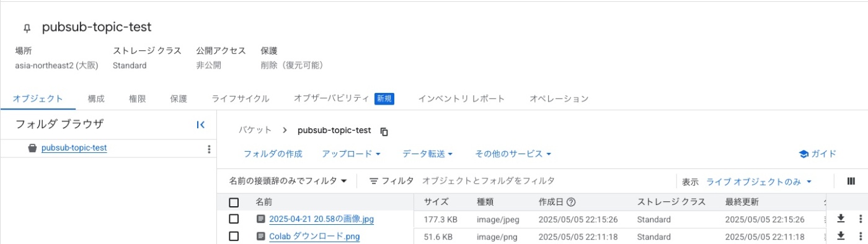Switch to the 保護 tab
Viewport: 868px width, 244px height.
point(179,98)
